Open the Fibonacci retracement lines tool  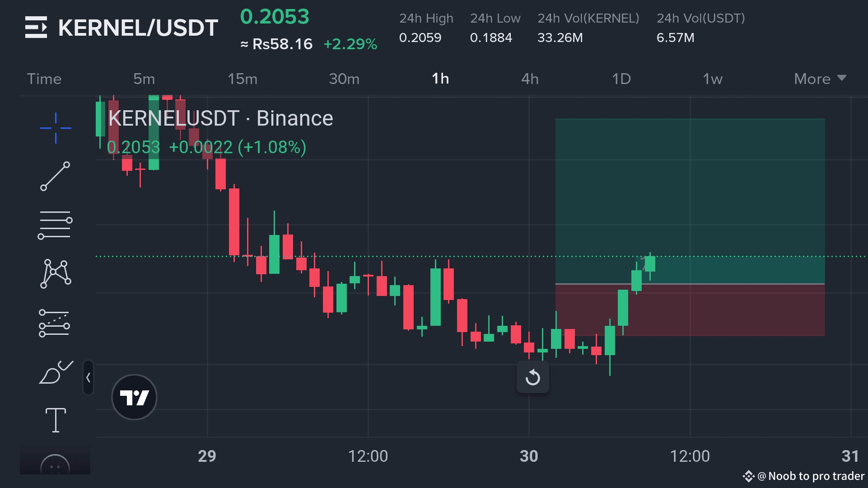point(55,225)
